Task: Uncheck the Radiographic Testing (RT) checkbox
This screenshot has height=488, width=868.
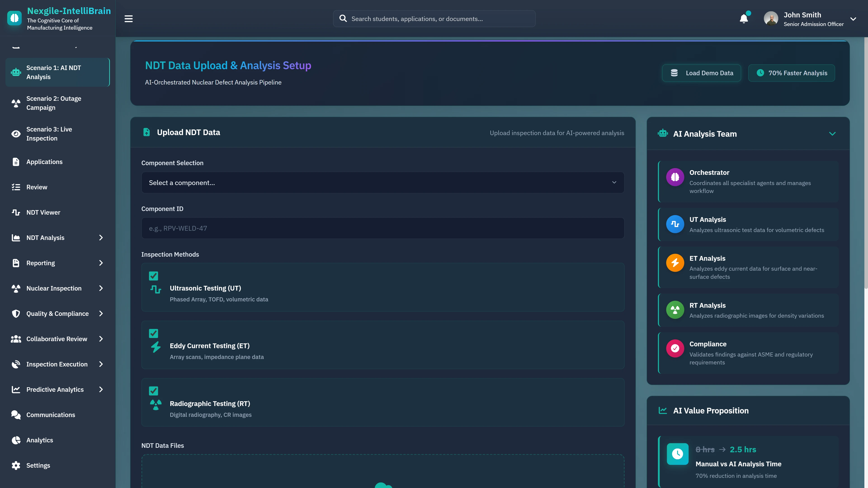Action: click(x=153, y=391)
